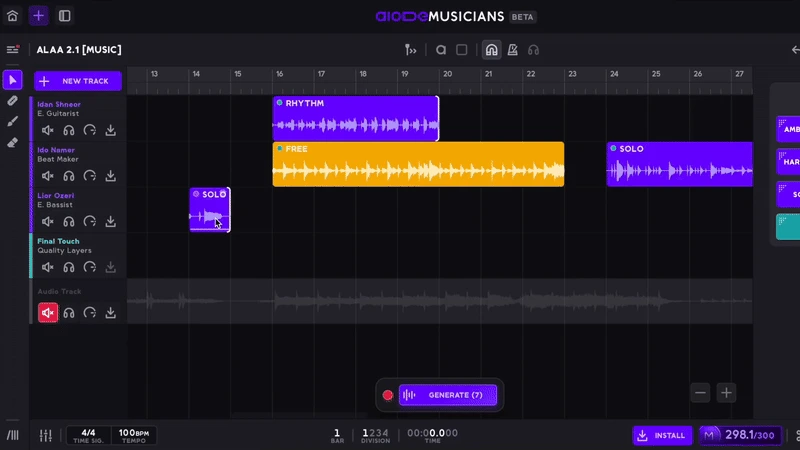Open the hamburger menu with notification

point(12,50)
